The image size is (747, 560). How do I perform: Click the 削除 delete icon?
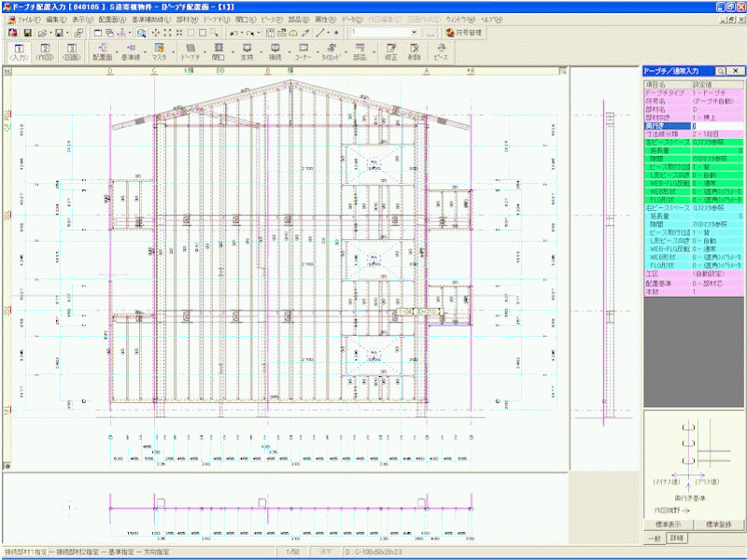(415, 51)
